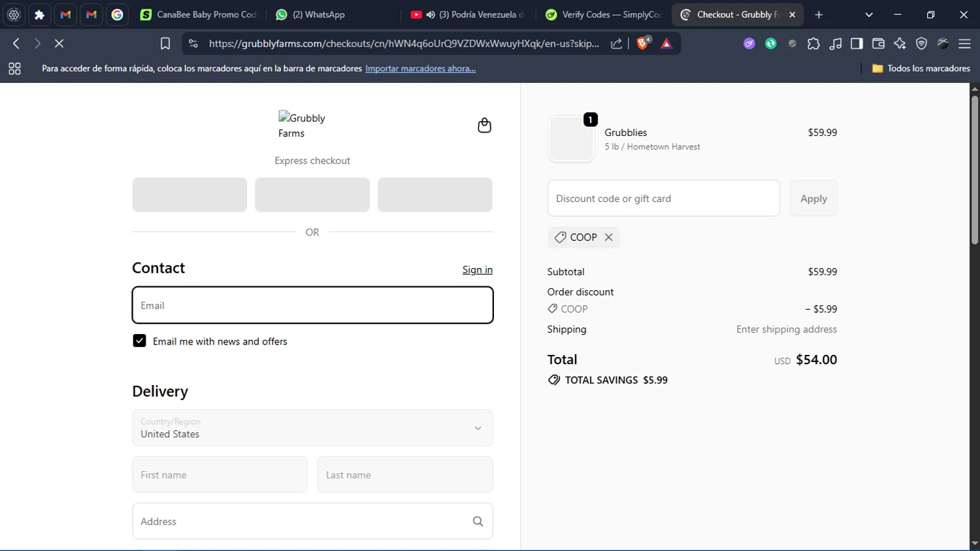Mute the YouTube tab's speaker icon
Image resolution: width=980 pixels, height=551 pixels.
(431, 14)
